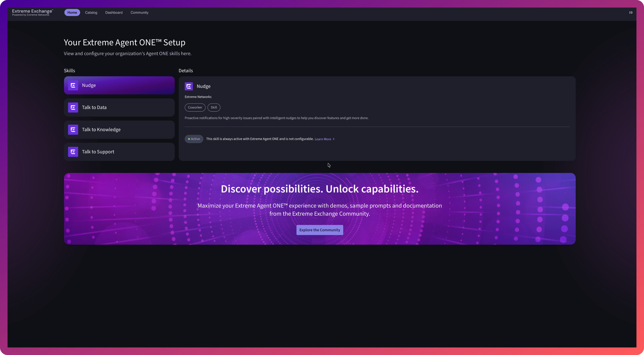Switch to the Home tab
The height and width of the screenshot is (355, 644).
[72, 12]
